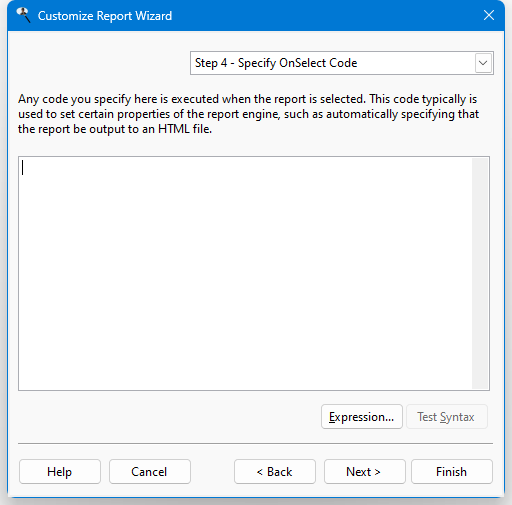Viewport: 512px width, 505px height.
Task: Click the code editor's vertical scrollbar track
Action: (x=480, y=273)
